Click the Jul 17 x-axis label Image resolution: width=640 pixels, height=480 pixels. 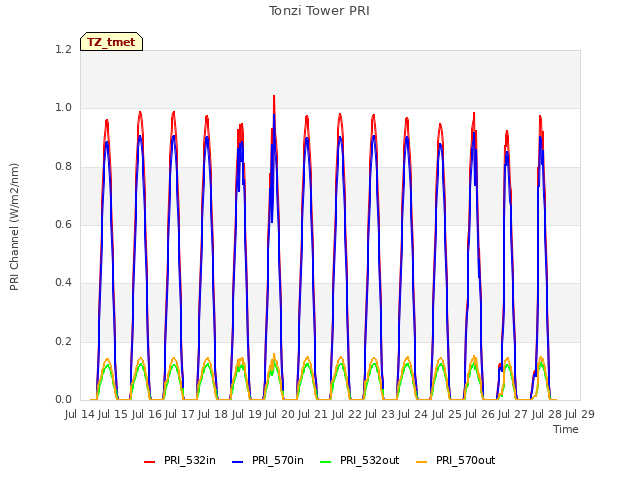(x=180, y=414)
